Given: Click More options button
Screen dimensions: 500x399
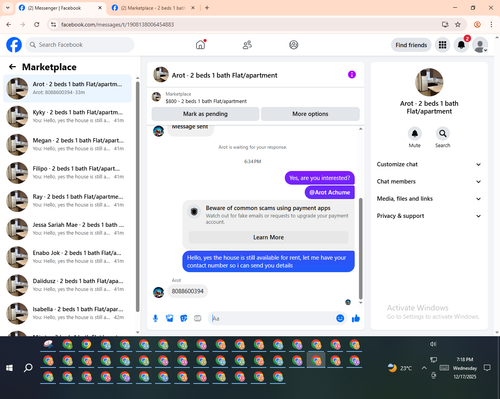Looking at the screenshot, I should (x=310, y=114).
